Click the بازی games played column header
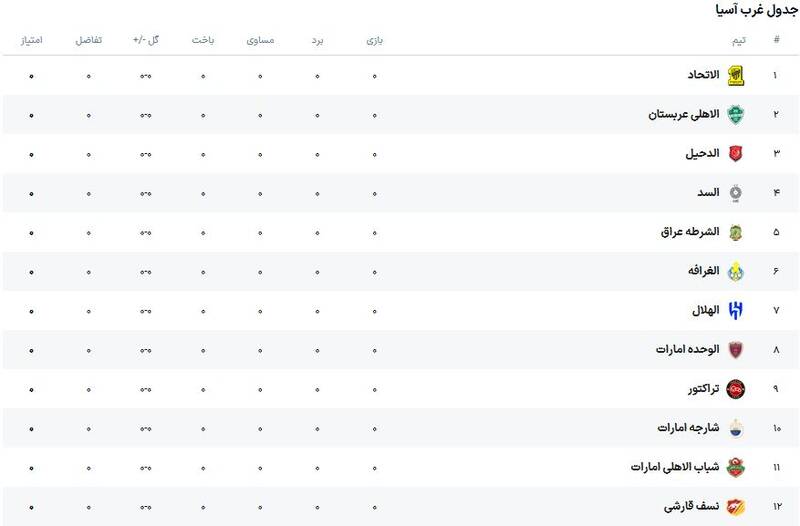Image resolution: width=800 pixels, height=526 pixels. (374, 40)
